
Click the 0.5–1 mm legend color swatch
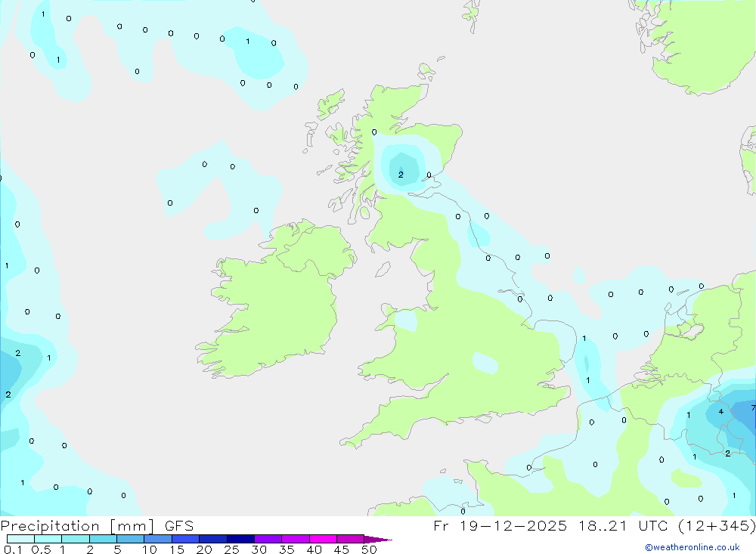(48, 539)
